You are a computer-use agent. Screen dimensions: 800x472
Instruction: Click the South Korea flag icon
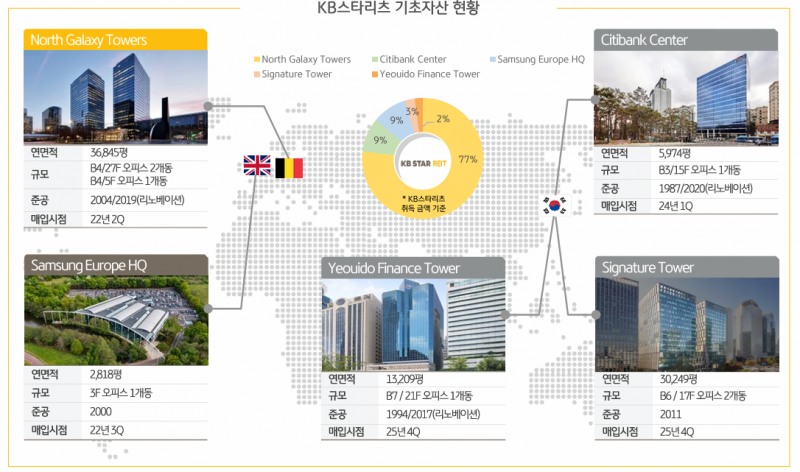coord(555,205)
